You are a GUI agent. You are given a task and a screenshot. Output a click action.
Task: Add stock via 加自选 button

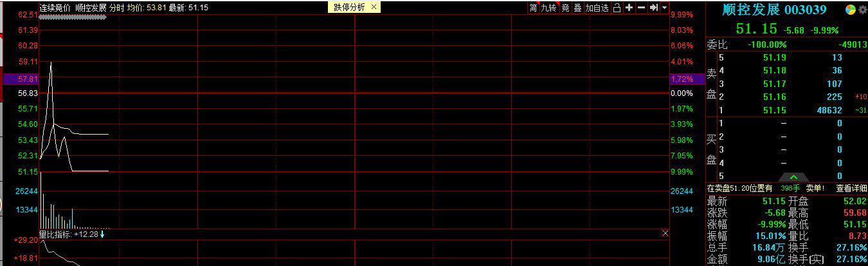(x=597, y=8)
